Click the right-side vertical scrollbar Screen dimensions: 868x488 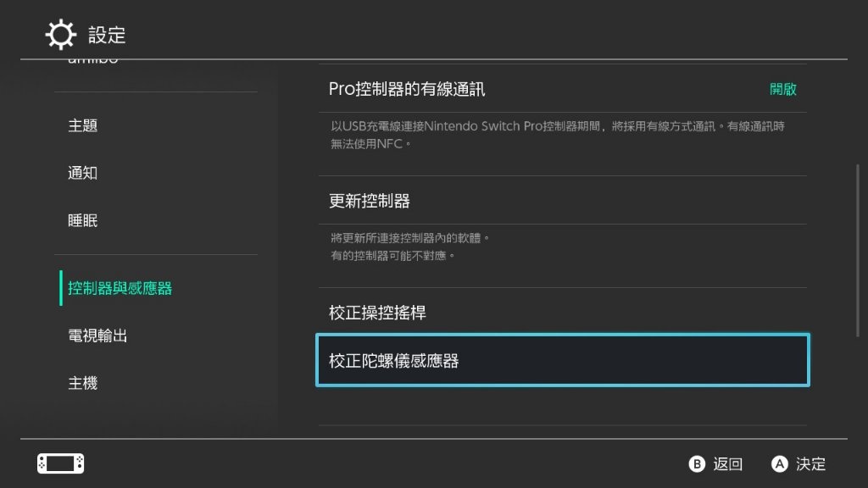pyautogui.click(x=858, y=250)
